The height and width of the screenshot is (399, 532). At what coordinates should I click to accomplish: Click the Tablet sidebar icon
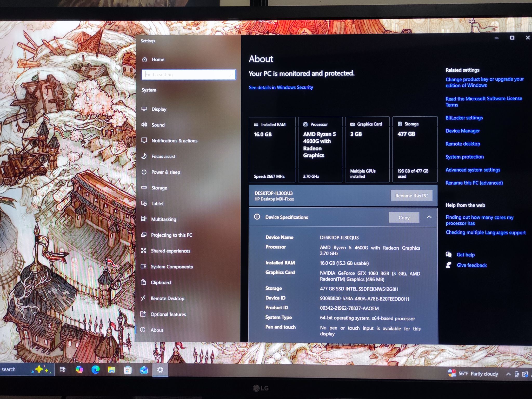pos(144,203)
